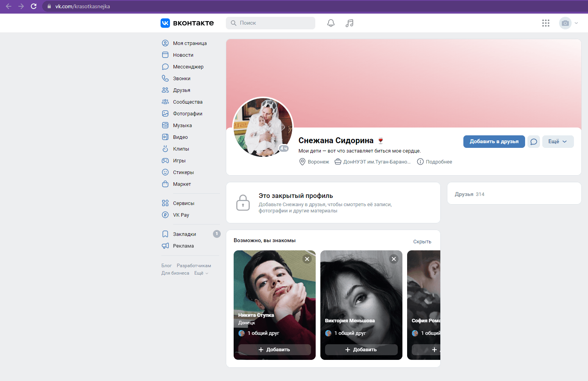Open the Разработчикам footer link
Image resolution: width=588 pixels, height=381 pixels.
pos(194,266)
